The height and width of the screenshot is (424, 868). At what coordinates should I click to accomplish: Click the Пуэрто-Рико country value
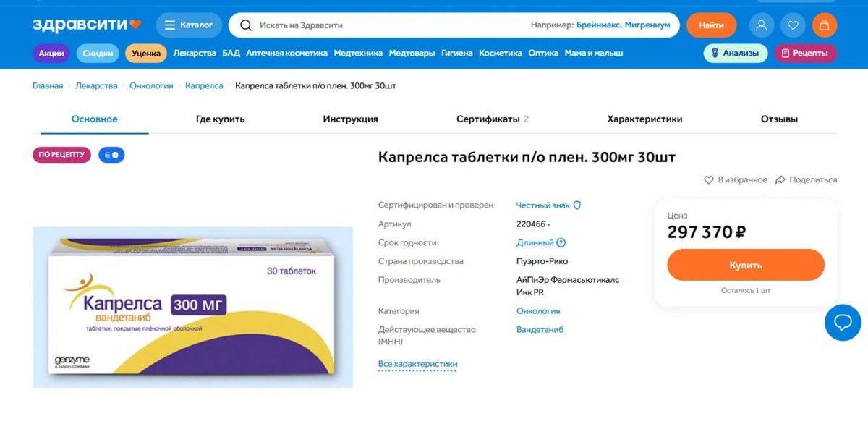click(542, 261)
